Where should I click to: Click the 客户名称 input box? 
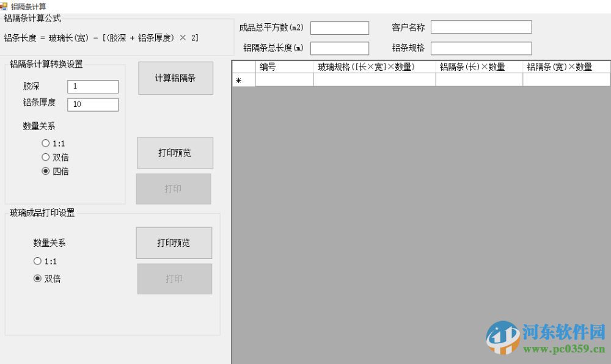(481, 27)
